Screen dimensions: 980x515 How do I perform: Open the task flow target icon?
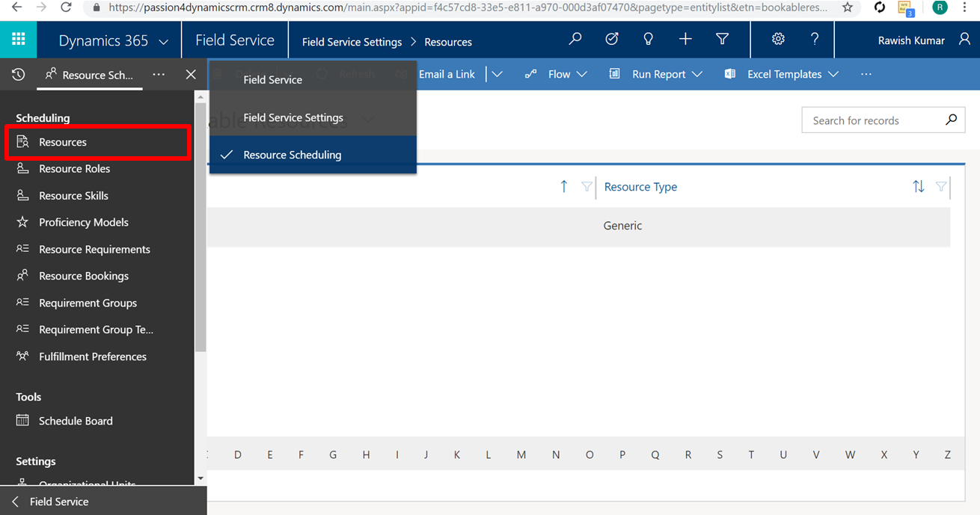pyautogui.click(x=611, y=40)
